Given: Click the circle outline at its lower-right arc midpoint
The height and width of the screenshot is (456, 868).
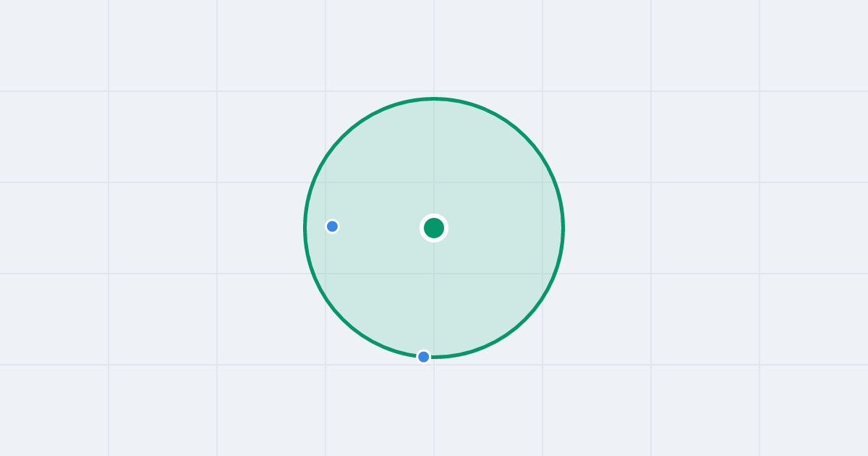Looking at the screenshot, I should [x=526, y=320].
